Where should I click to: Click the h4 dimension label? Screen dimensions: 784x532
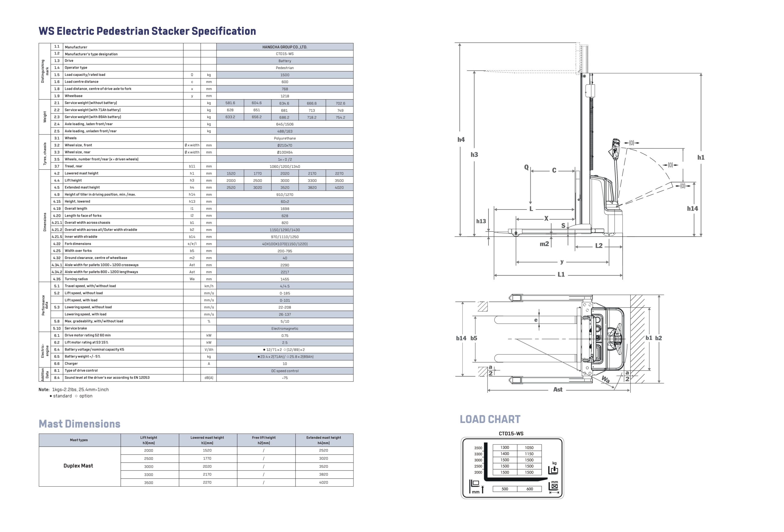(461, 139)
